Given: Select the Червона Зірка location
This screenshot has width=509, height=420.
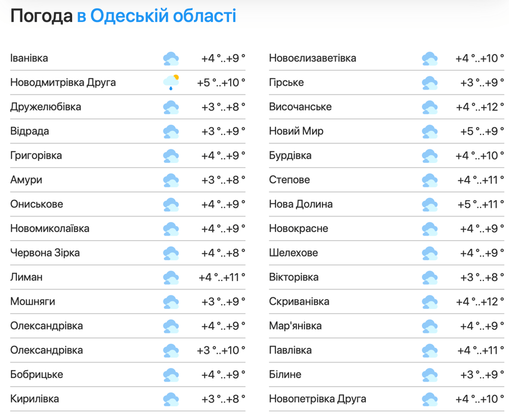Looking at the screenshot, I should pyautogui.click(x=45, y=253).
